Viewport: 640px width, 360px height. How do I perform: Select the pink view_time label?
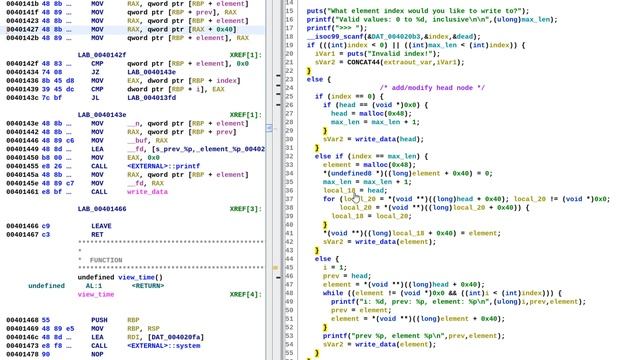click(96, 295)
